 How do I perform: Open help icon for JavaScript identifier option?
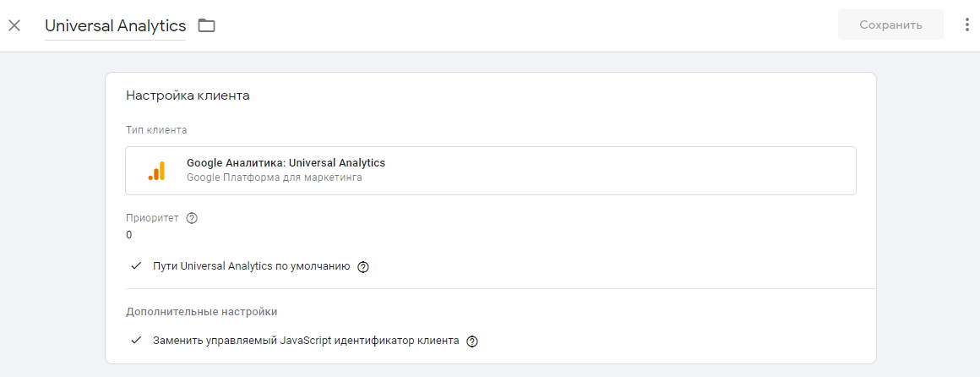pyautogui.click(x=472, y=341)
